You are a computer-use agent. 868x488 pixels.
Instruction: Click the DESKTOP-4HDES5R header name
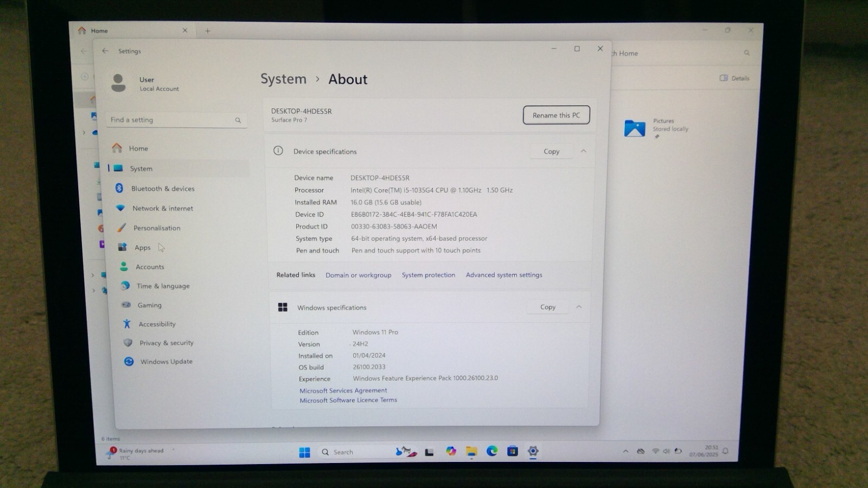coord(302,111)
